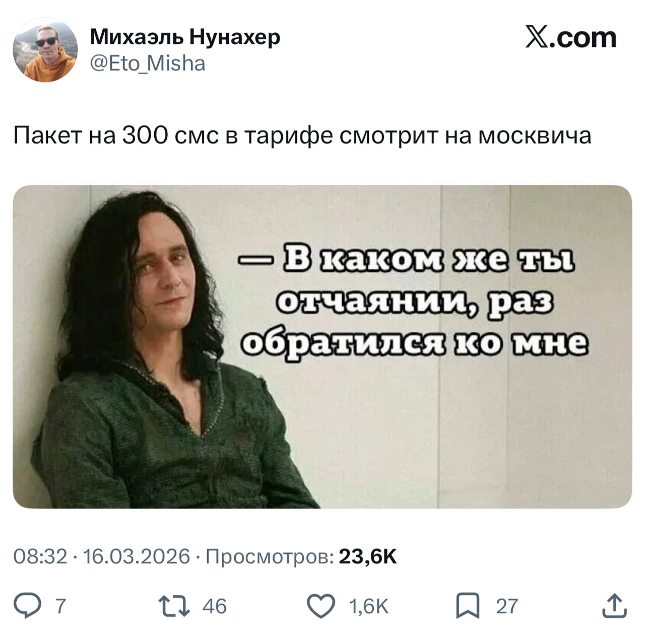Open the display name Михаэль Нунахер
The height and width of the screenshot is (644, 645).
[x=185, y=37]
